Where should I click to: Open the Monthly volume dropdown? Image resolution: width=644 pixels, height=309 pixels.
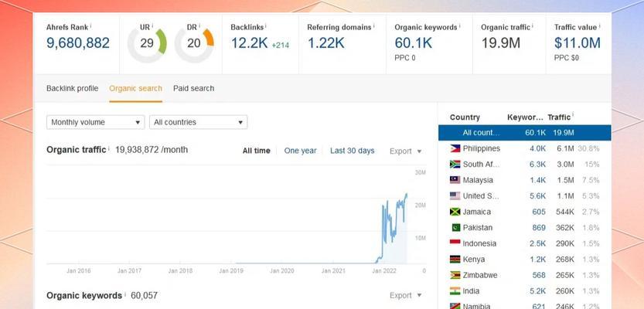point(96,122)
